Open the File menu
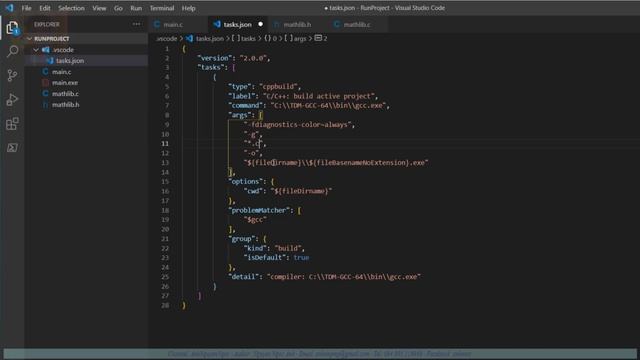 (27, 8)
